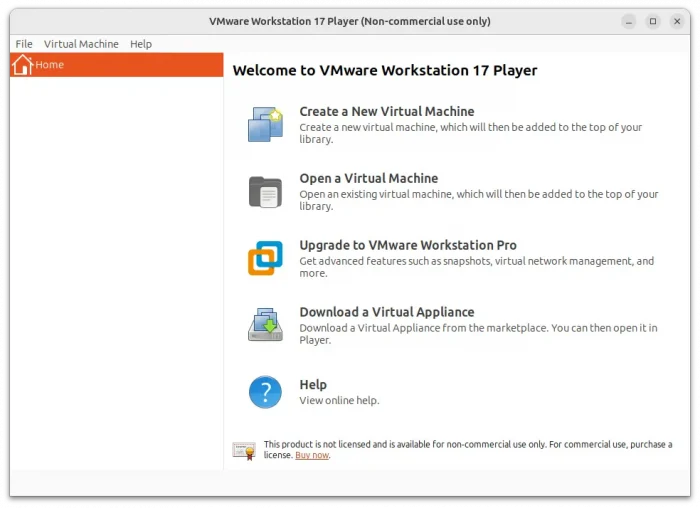Screen dimensions: 700x508
Task: Minimize the VMware Player window
Action: 629,21
